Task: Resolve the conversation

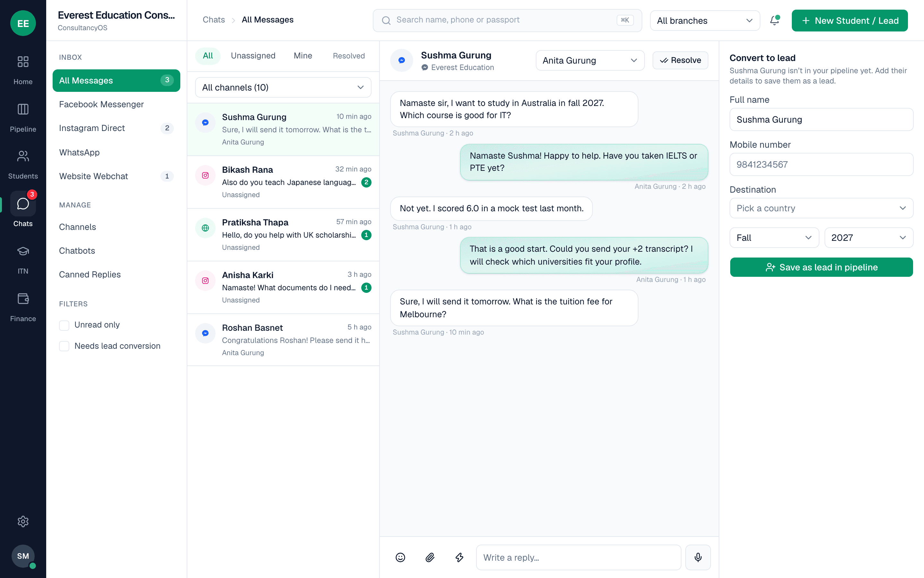Action: [680, 60]
